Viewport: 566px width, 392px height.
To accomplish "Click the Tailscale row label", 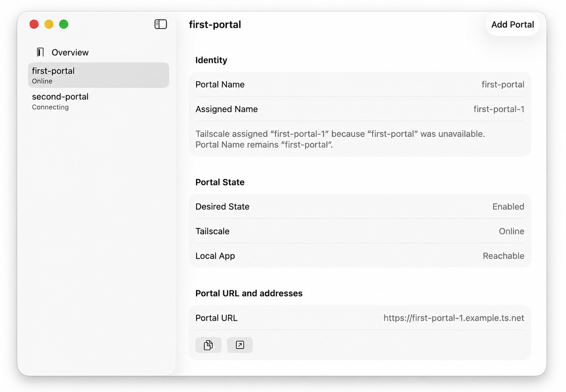I will [212, 231].
